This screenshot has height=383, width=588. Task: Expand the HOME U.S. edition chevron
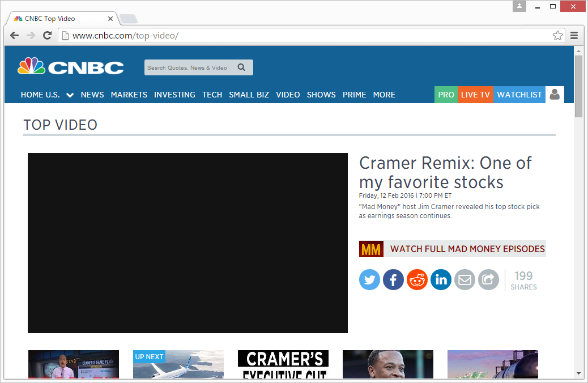[x=70, y=95]
